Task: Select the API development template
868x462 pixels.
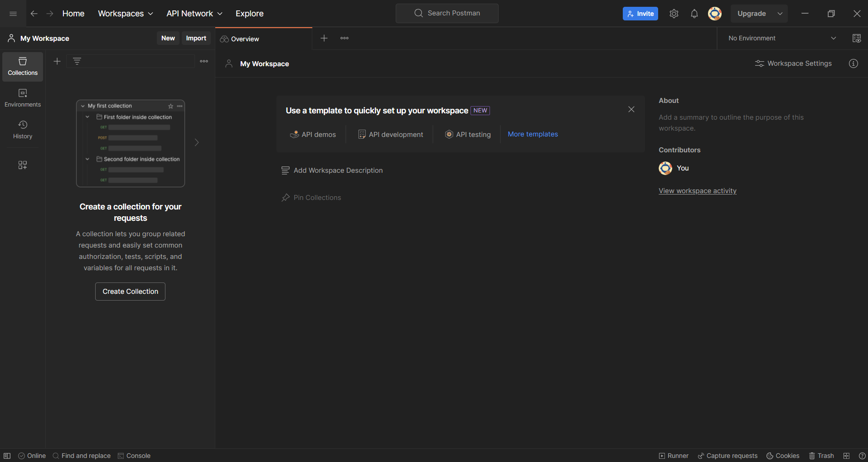Action: click(391, 134)
